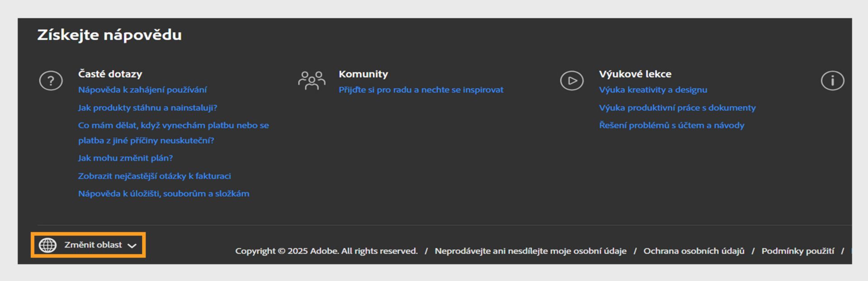This screenshot has width=868, height=281.
Task: Open Výuka produktivní práce s dokumenty
Action: tap(677, 108)
